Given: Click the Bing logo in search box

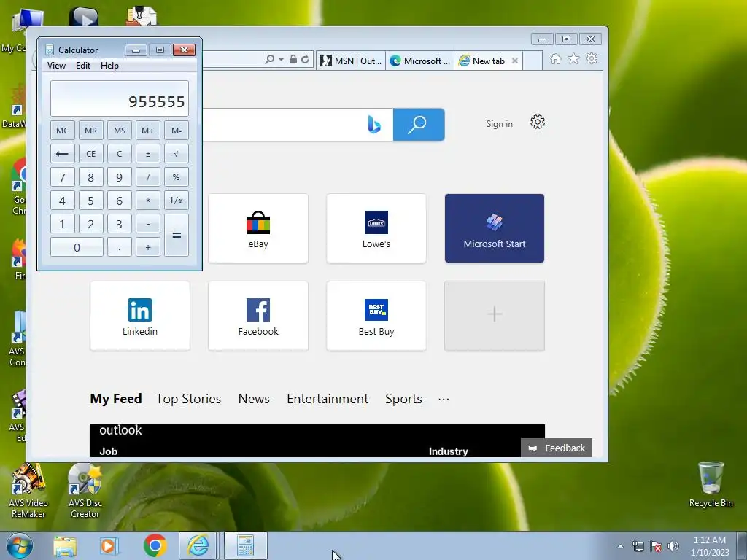Looking at the screenshot, I should pyautogui.click(x=374, y=125).
